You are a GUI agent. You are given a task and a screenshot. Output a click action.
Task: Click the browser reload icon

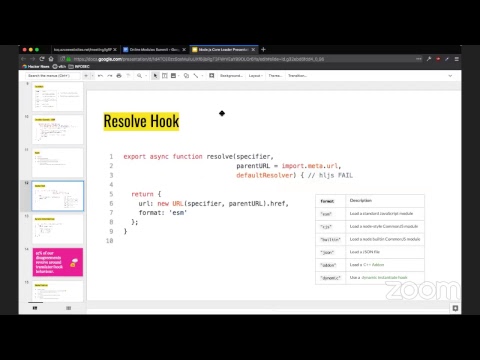42,59
